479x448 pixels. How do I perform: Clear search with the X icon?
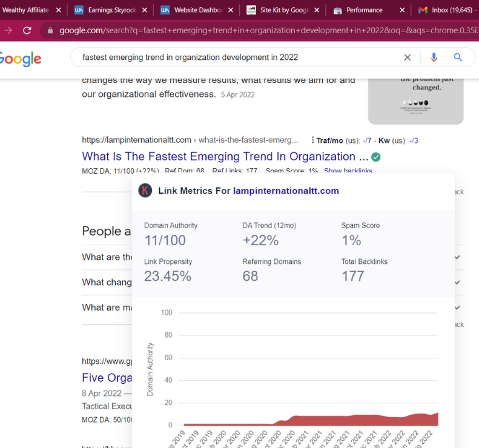(x=407, y=58)
